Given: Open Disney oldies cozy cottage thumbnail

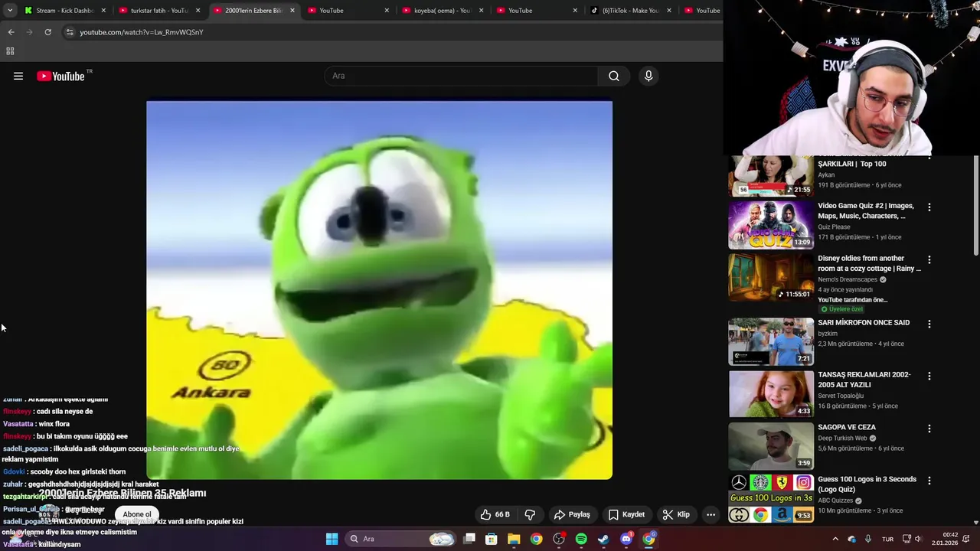Looking at the screenshot, I should pos(771,277).
